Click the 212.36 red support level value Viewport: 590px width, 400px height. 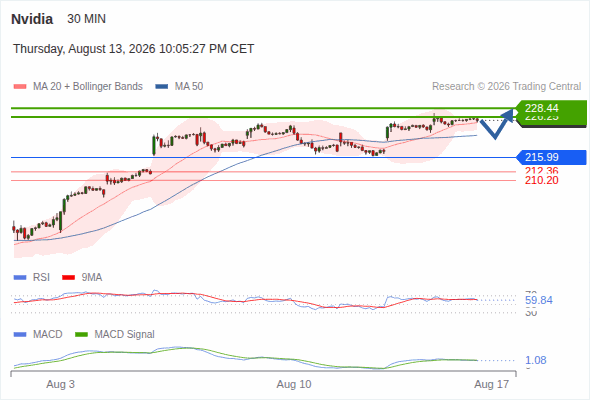pos(541,170)
